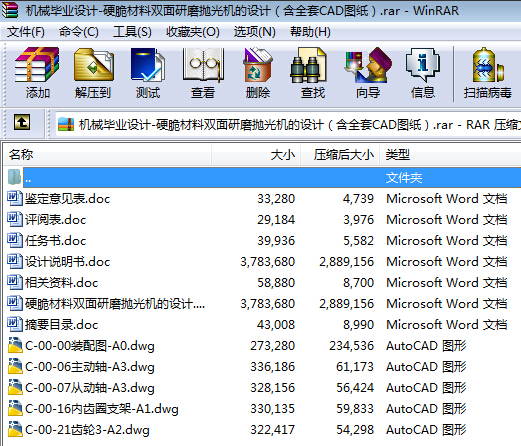Click the size value 43,008

click(276, 325)
